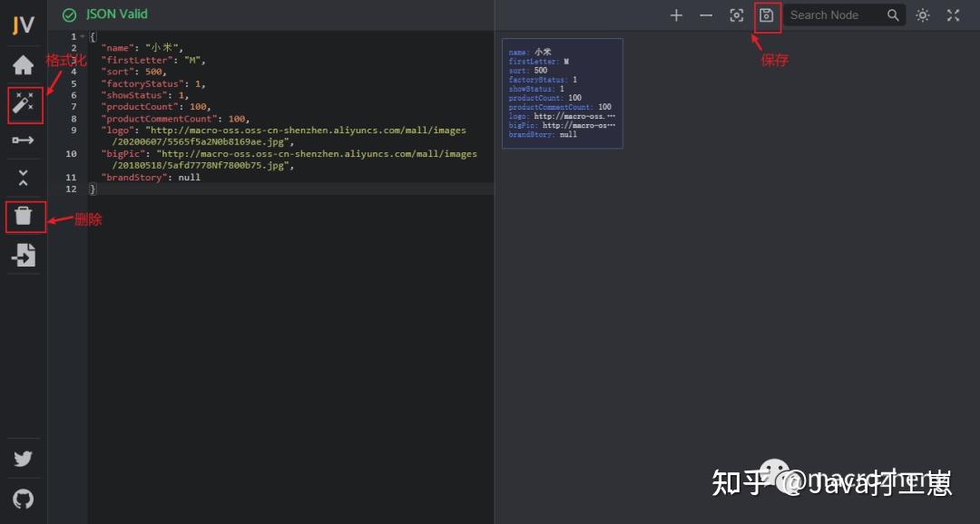Click the Save node icon in the toolbar
Image resolution: width=980 pixels, height=524 pixels.
point(767,15)
